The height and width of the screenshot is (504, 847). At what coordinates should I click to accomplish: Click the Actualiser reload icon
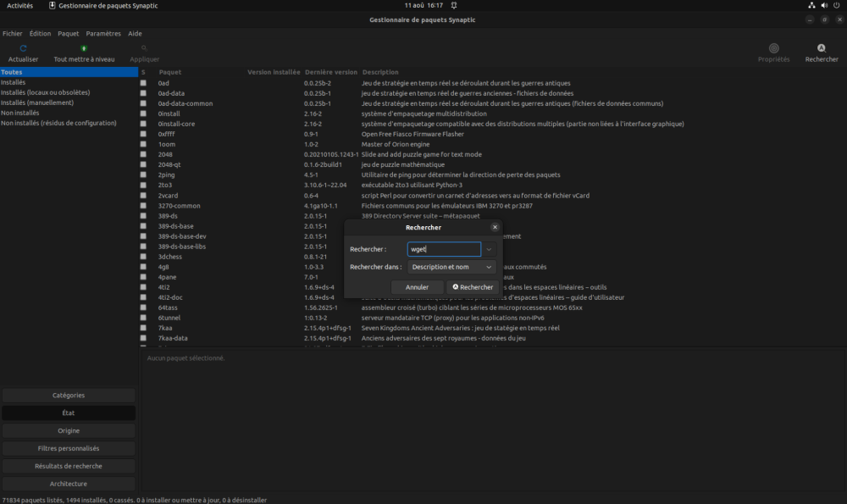pos(23,49)
